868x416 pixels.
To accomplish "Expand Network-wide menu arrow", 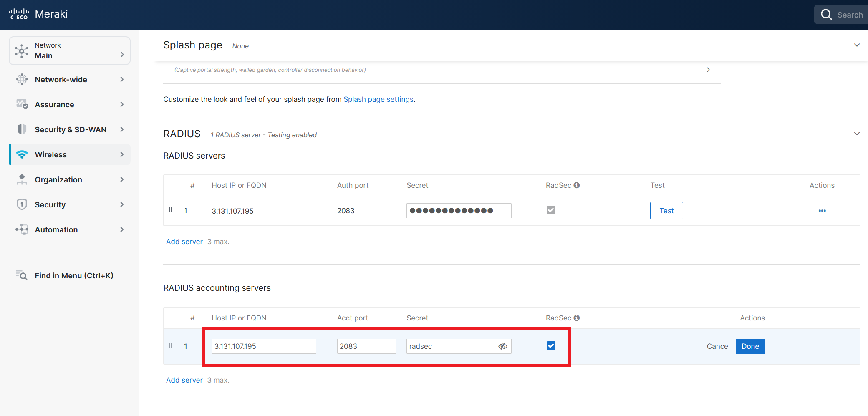I will point(122,79).
